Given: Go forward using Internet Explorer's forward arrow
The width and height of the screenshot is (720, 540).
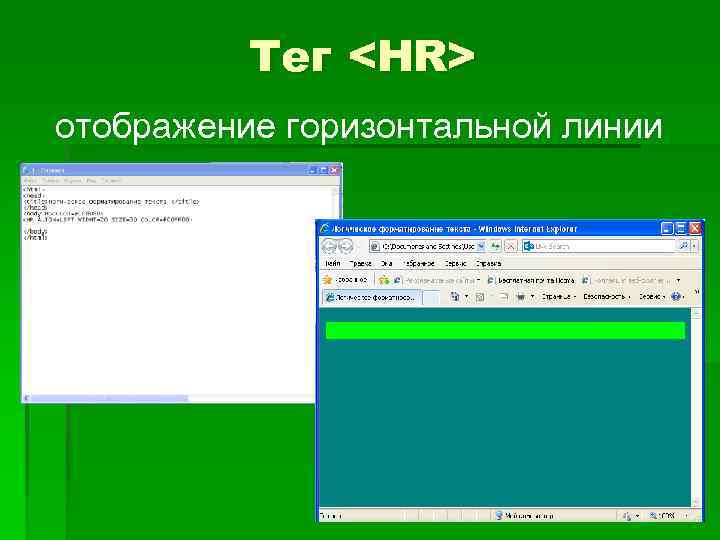Looking at the screenshot, I should 346,247.
